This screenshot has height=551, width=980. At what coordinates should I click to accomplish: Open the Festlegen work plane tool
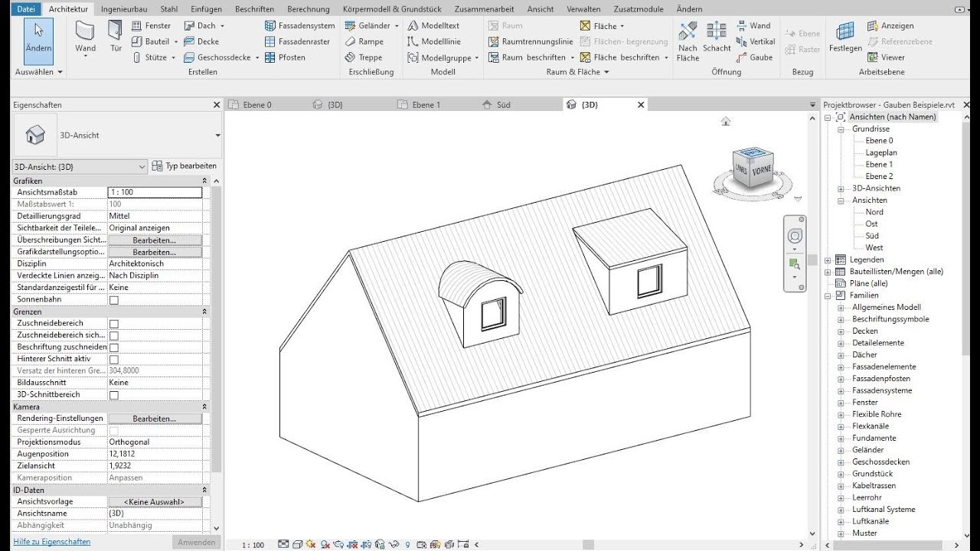click(845, 37)
